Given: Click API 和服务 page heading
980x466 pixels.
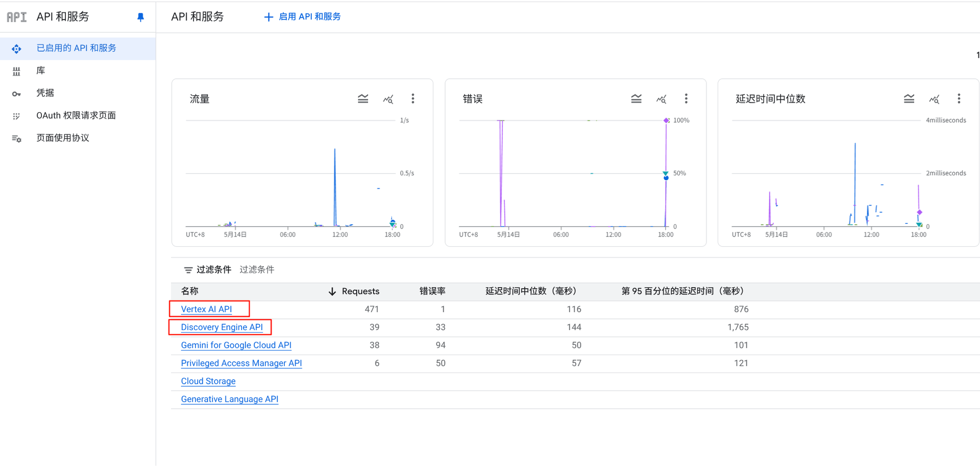Looking at the screenshot, I should (x=198, y=17).
